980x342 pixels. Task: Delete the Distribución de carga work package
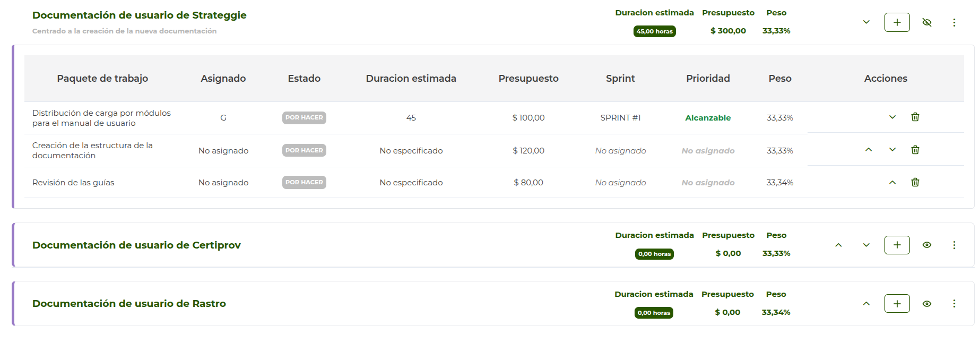pyautogui.click(x=915, y=117)
